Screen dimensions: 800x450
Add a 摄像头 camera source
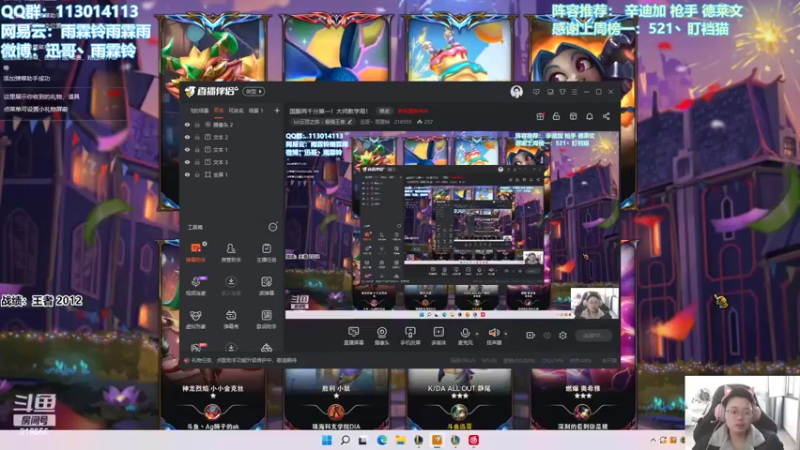click(382, 336)
